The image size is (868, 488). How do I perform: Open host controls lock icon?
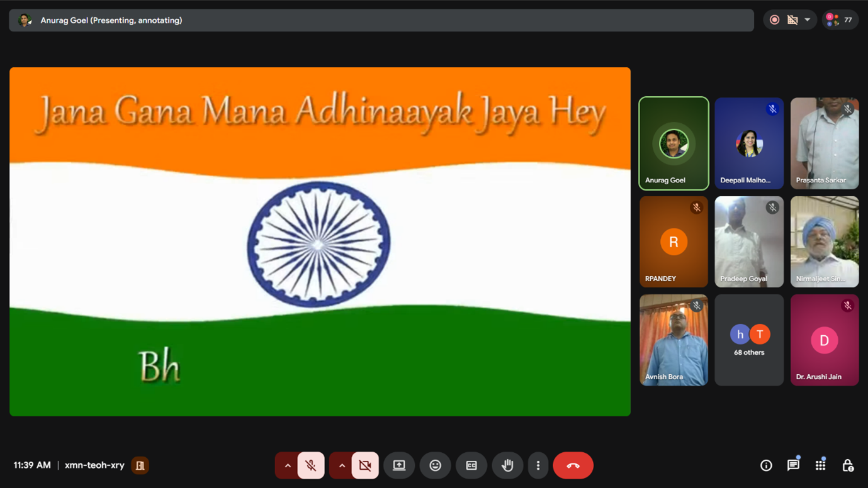point(848,465)
